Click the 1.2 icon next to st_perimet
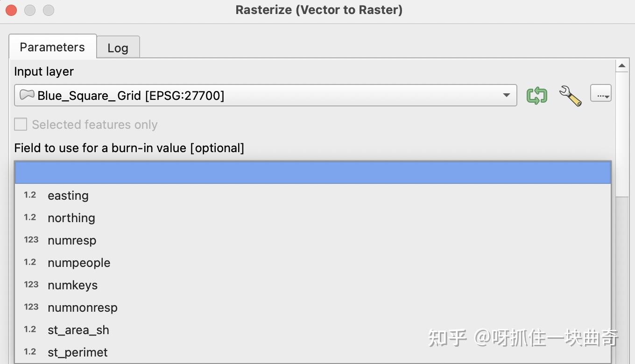Screen dimensions: 635x364 pyautogui.click(x=29, y=352)
